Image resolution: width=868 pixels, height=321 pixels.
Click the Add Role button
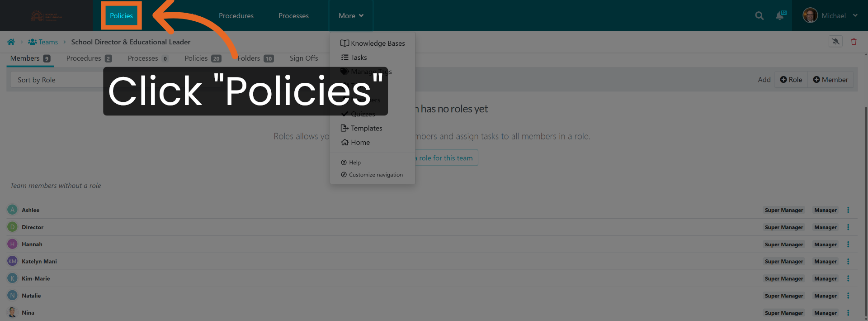[791, 80]
